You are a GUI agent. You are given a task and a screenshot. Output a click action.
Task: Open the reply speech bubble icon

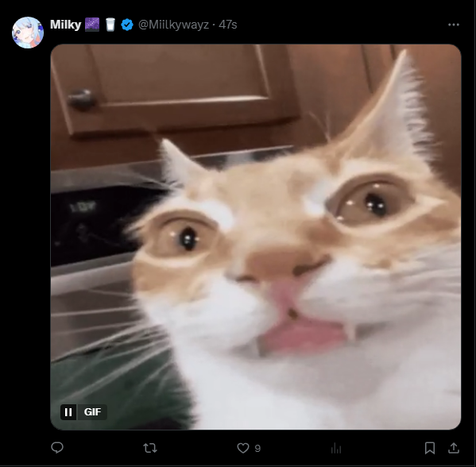click(x=57, y=448)
